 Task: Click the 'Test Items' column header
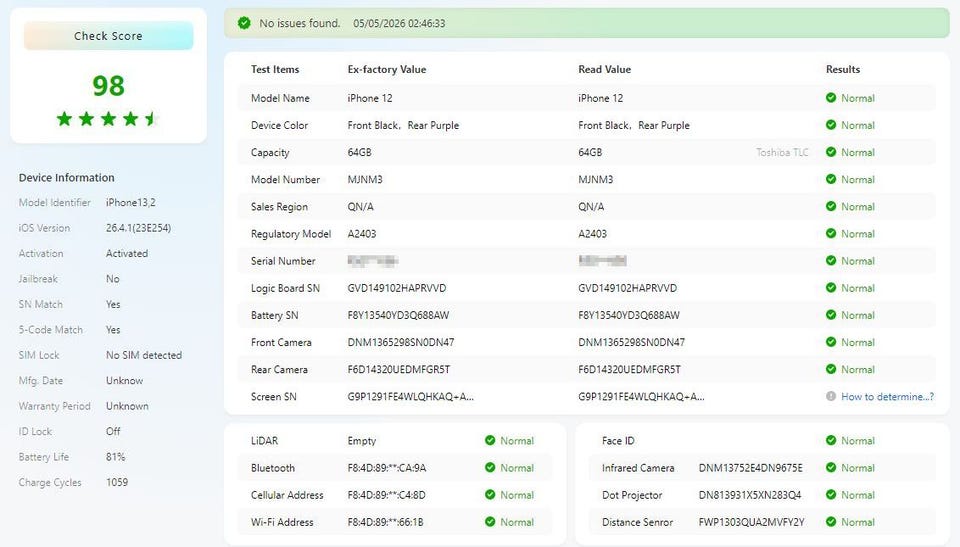pos(275,69)
